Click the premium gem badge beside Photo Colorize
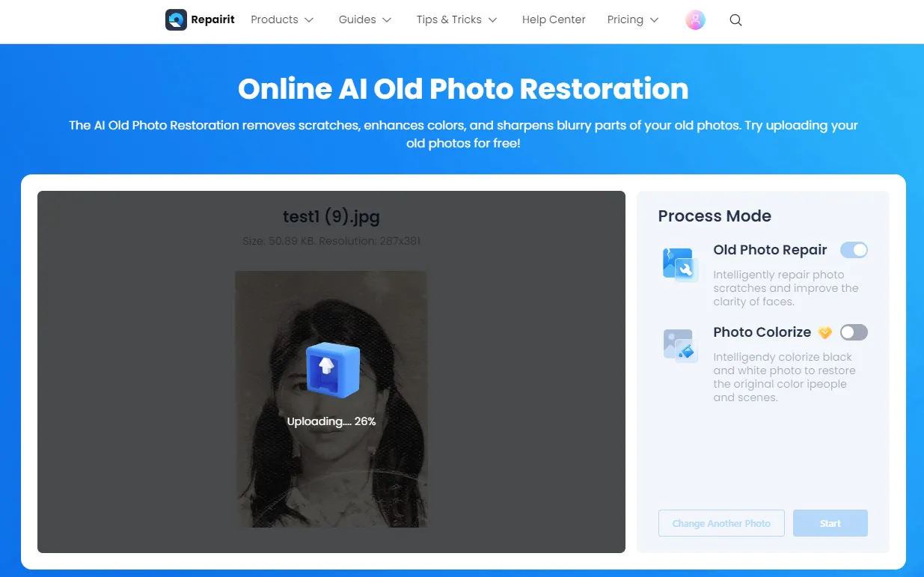924x577 pixels. (x=824, y=332)
